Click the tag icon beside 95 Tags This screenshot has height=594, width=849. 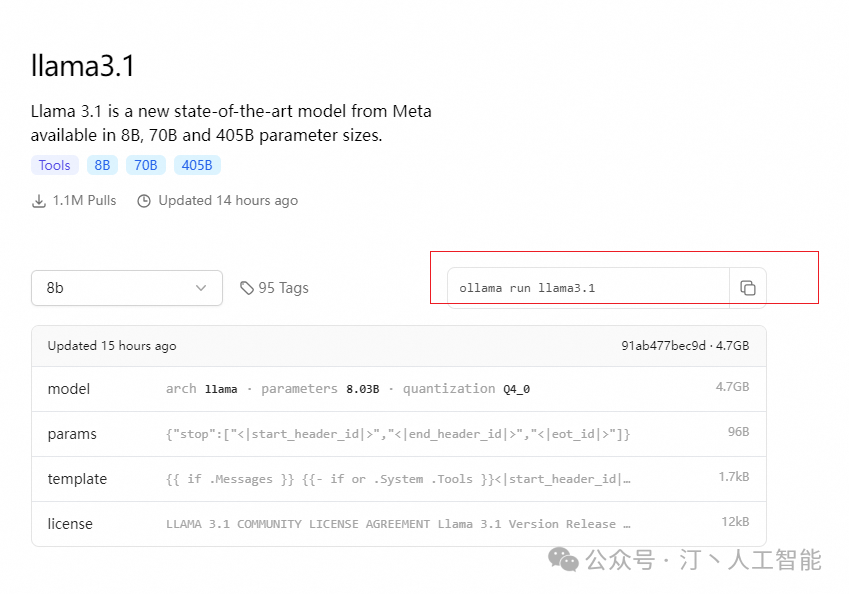247,288
